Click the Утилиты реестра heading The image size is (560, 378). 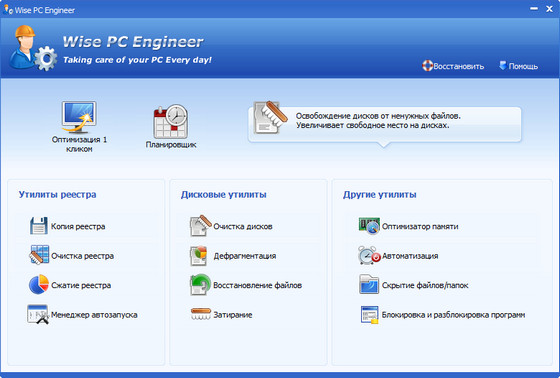[58, 195]
